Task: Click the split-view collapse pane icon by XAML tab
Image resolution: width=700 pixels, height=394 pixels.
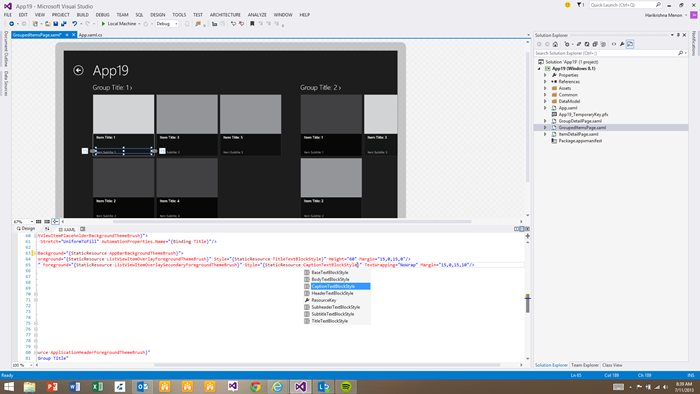Action: (83, 229)
